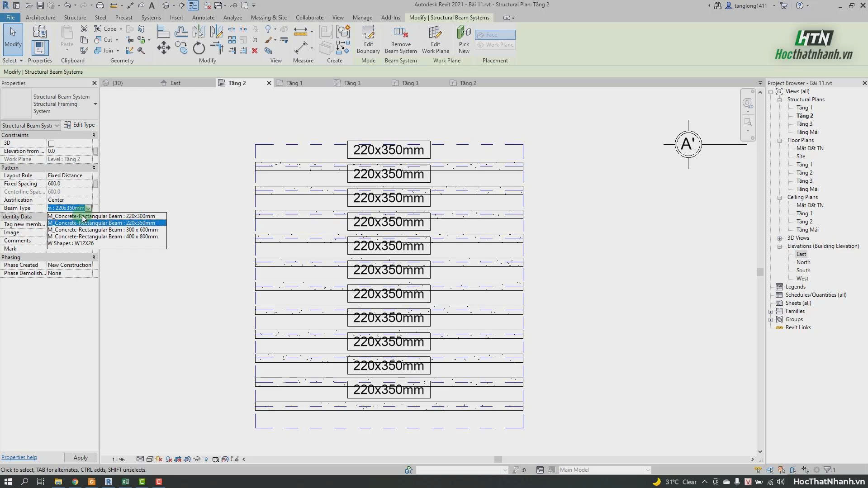
Task: Select the Offset tool
Action: 181,32
